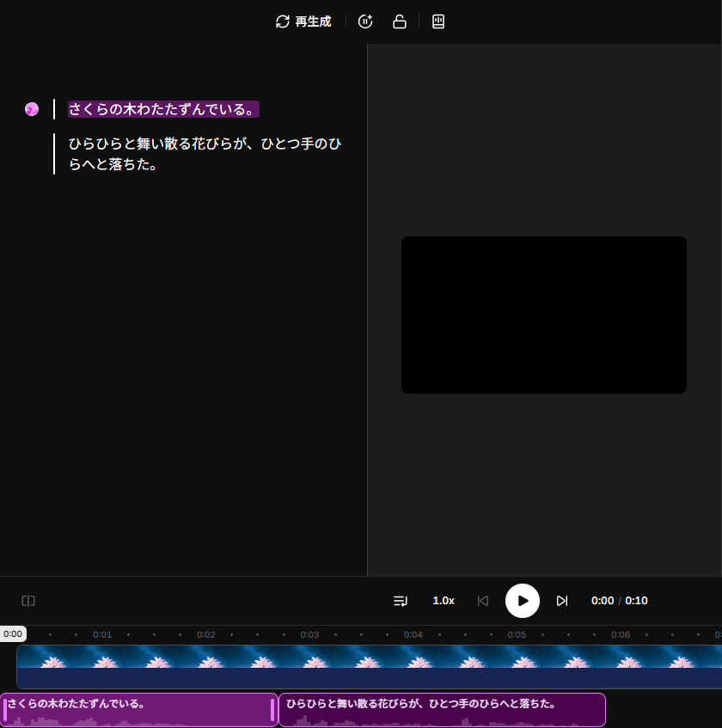
Task: Click the 0:03 mark on timeline ruler
Action: 309,634
